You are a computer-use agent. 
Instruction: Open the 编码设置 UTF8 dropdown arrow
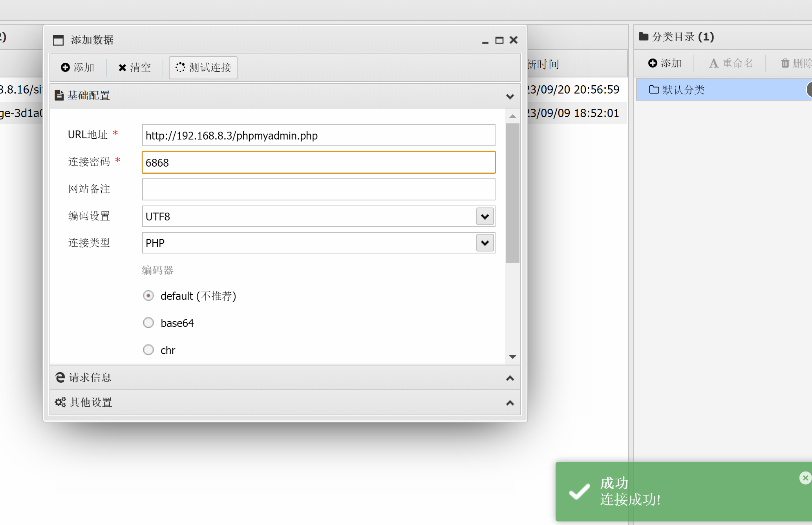pos(485,217)
